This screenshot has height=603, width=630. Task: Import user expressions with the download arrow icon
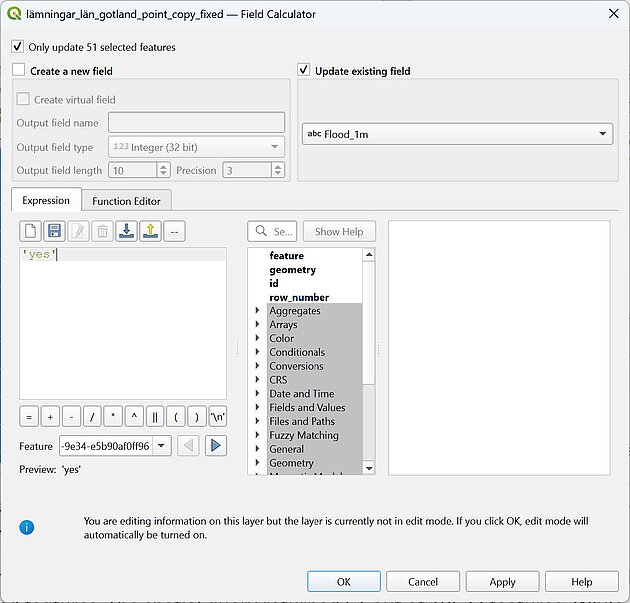(126, 231)
